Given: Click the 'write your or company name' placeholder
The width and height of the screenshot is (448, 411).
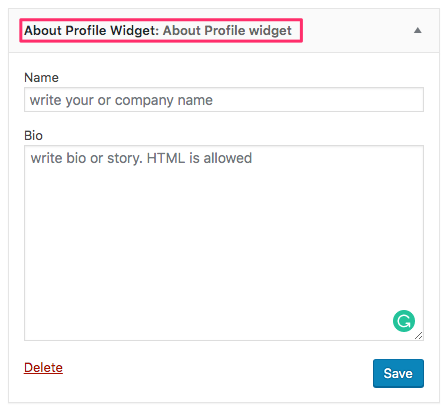Looking at the screenshot, I should click(x=121, y=100).
